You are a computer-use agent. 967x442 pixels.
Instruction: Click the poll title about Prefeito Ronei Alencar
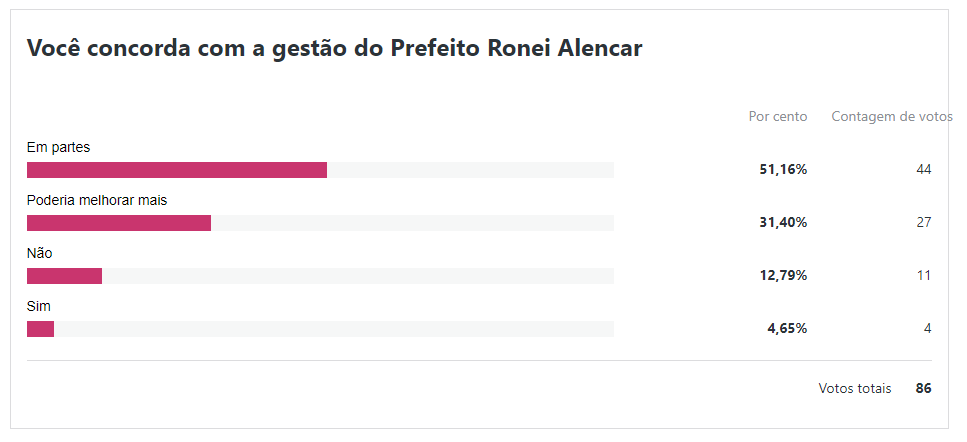pyautogui.click(x=334, y=49)
